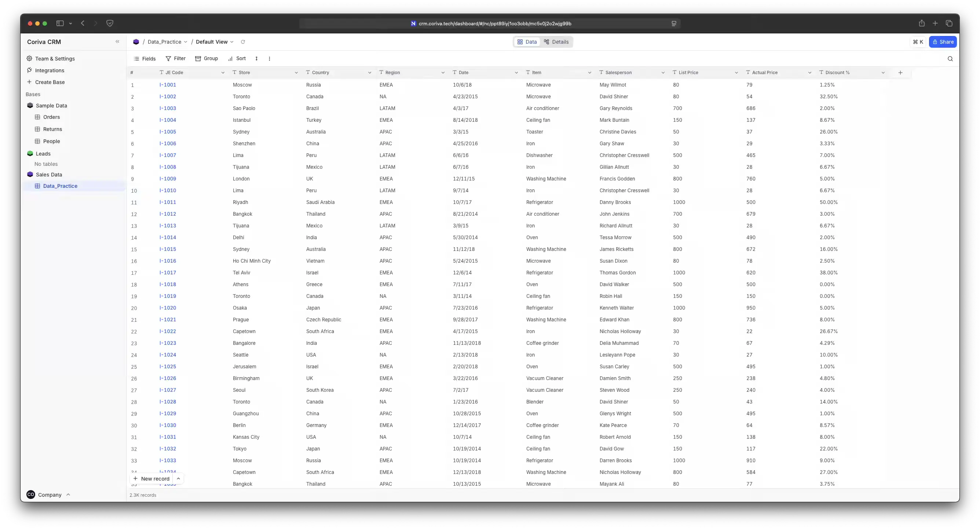Open the toolbar more options menu

(x=269, y=59)
